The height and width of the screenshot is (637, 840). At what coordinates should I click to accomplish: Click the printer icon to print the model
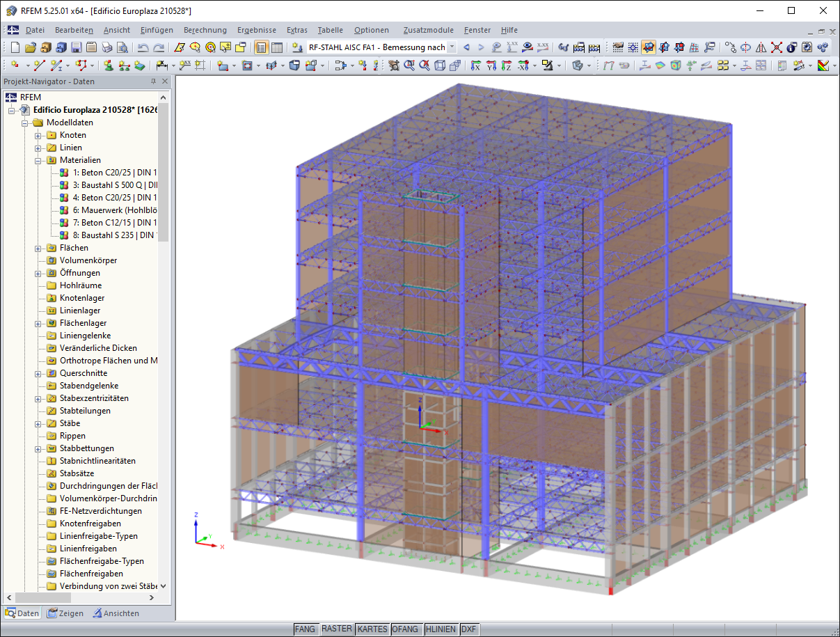tap(106, 47)
